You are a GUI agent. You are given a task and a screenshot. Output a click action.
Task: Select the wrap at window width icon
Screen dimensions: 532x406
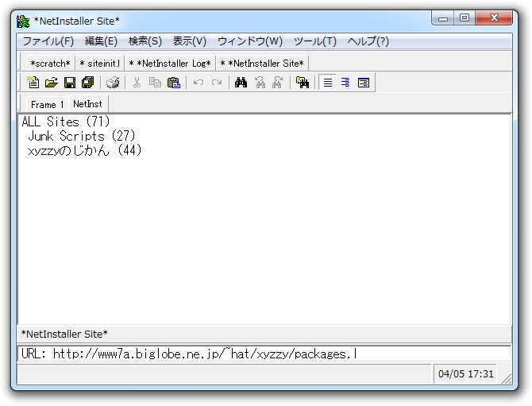point(364,83)
